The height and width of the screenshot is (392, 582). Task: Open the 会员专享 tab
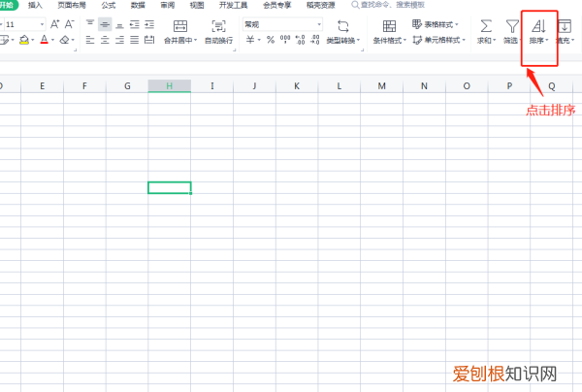pyautogui.click(x=277, y=5)
